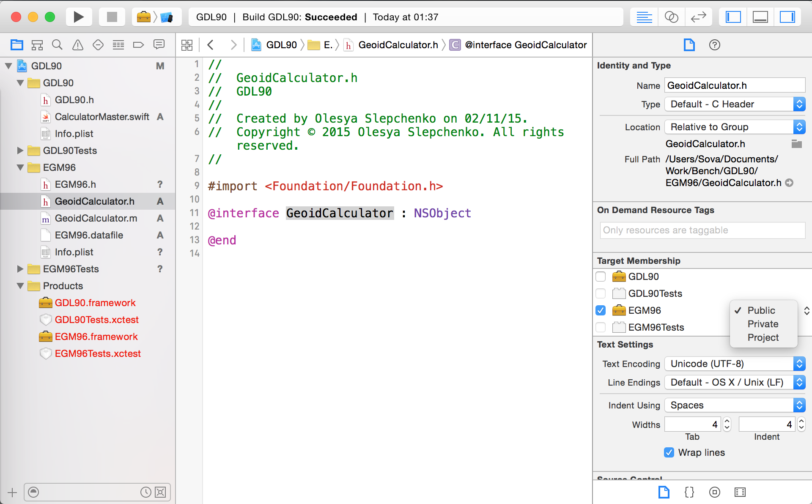This screenshot has height=504, width=812.
Task: Open the Find navigator (magnifier icon)
Action: 57,45
